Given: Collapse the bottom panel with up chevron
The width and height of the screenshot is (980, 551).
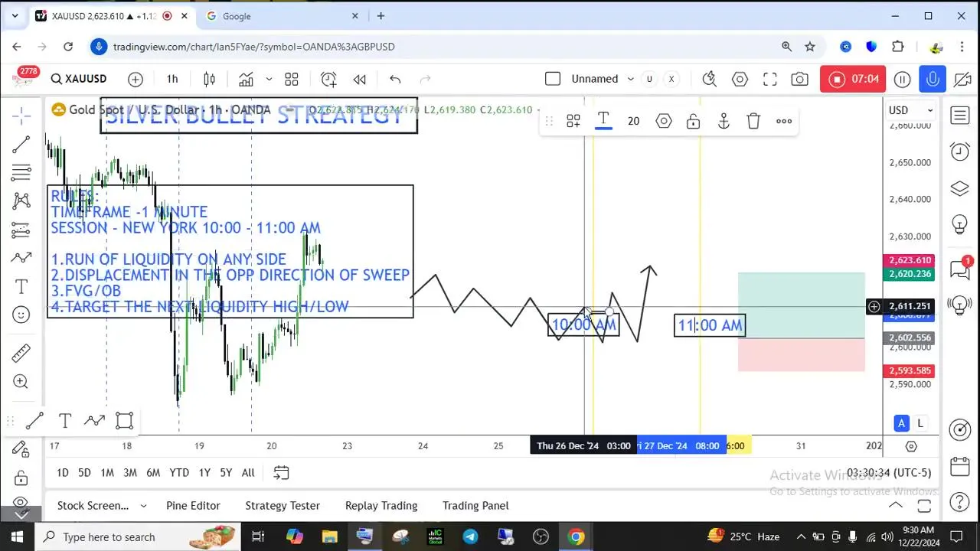Looking at the screenshot, I should 895,505.
